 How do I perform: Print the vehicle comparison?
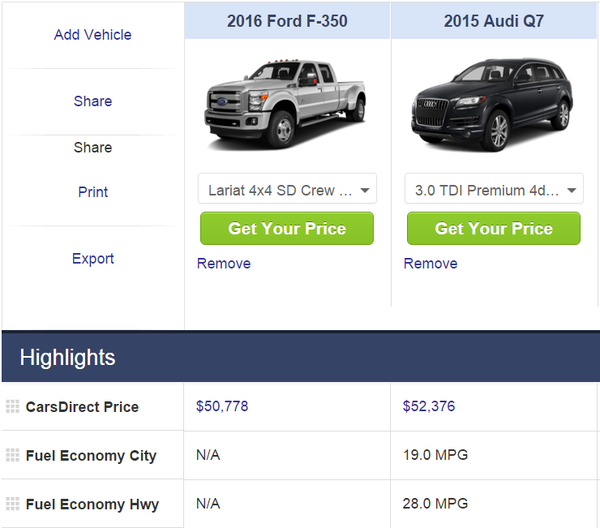[x=93, y=191]
